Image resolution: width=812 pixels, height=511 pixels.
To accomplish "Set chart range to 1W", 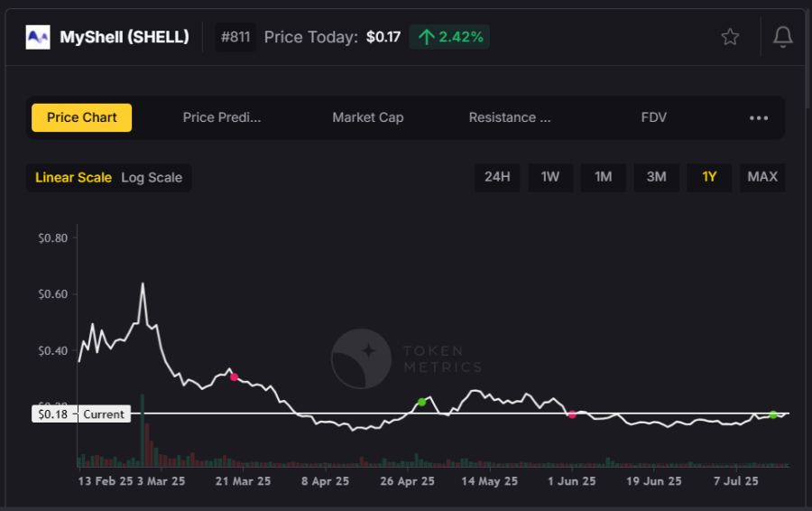I will tap(550, 177).
